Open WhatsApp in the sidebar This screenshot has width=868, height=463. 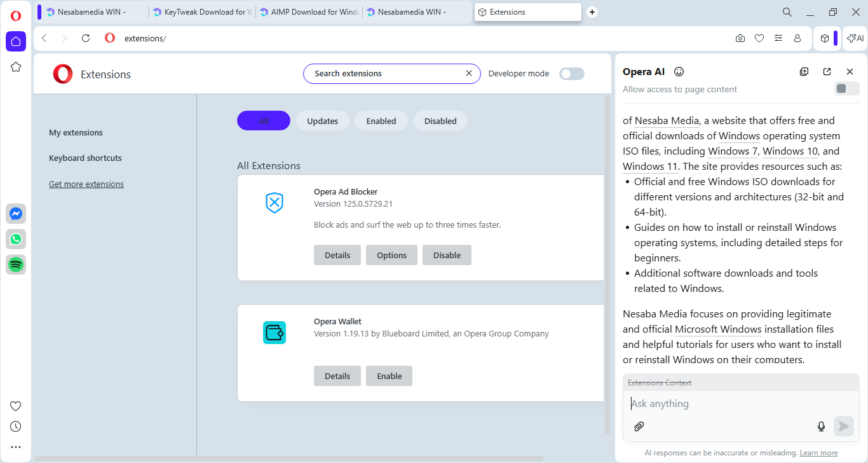pyautogui.click(x=16, y=239)
